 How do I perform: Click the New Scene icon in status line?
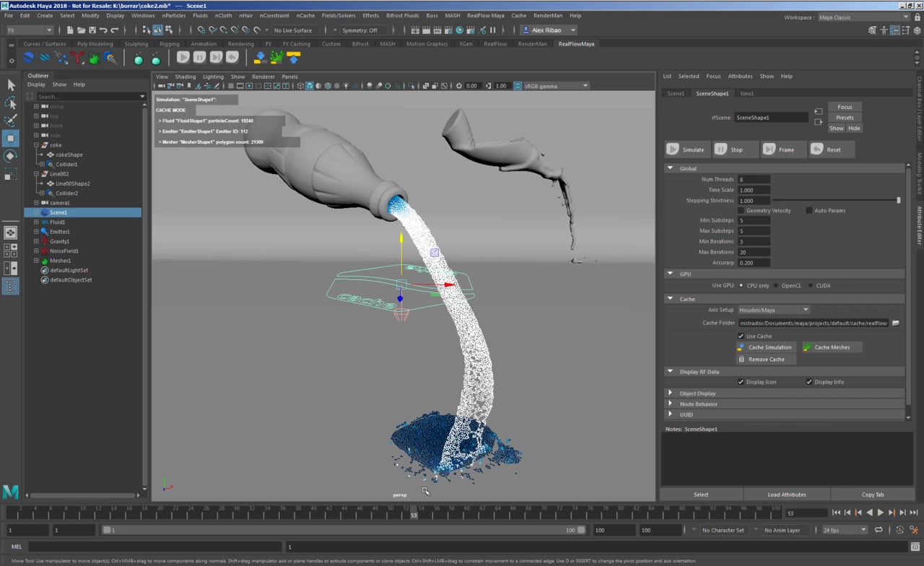click(70, 30)
